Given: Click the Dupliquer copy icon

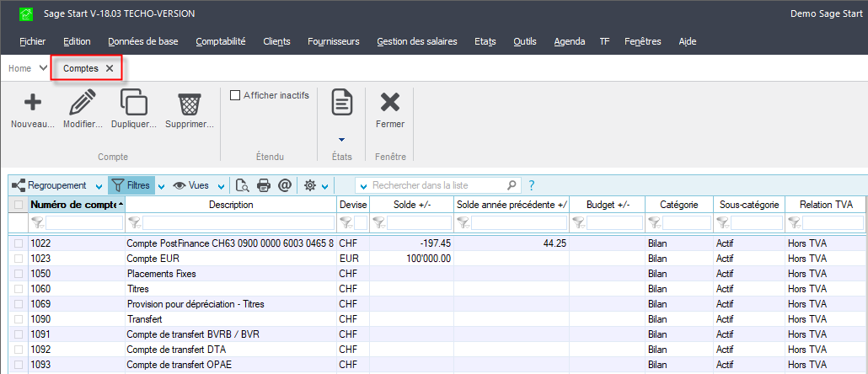Looking at the screenshot, I should click(x=134, y=102).
